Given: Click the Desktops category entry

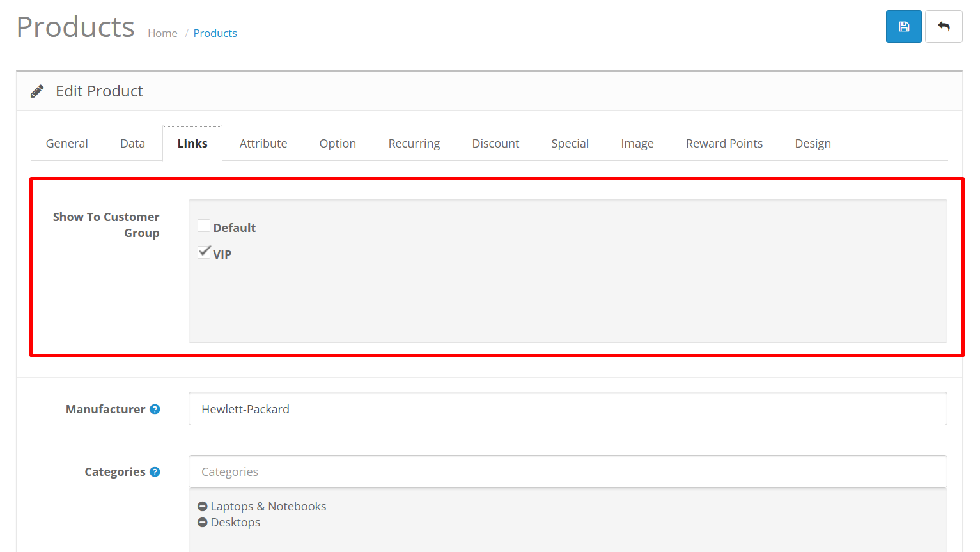Looking at the screenshot, I should pyautogui.click(x=235, y=523).
